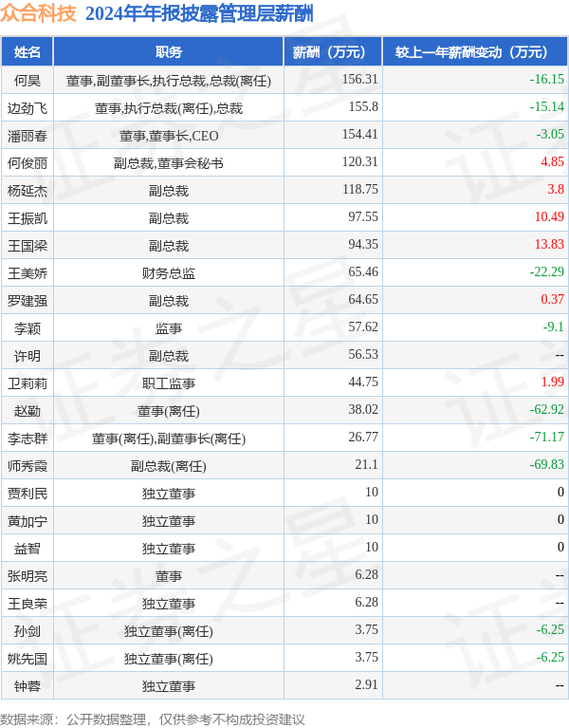The width and height of the screenshot is (569, 728).
Task: Select the name 王振凯
Action: coord(28,218)
